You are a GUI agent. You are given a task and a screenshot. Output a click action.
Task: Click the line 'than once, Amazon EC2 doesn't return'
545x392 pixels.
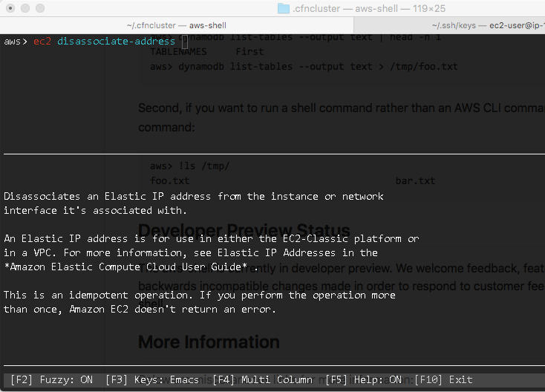(x=140, y=310)
